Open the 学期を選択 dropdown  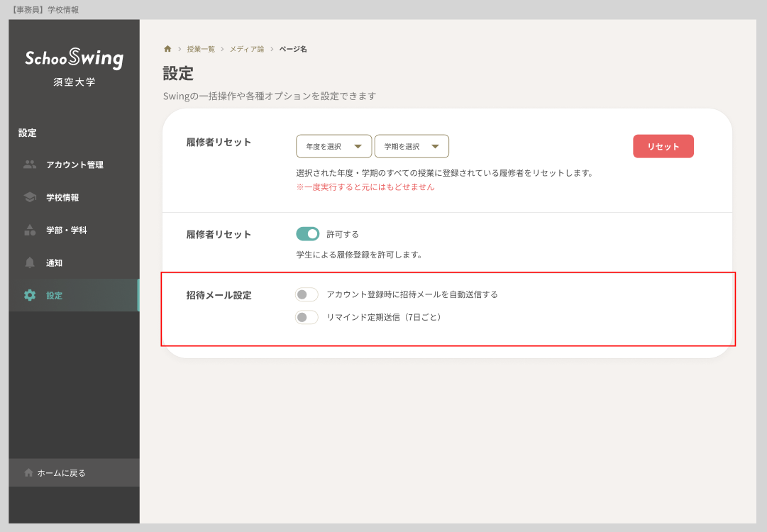(x=412, y=146)
